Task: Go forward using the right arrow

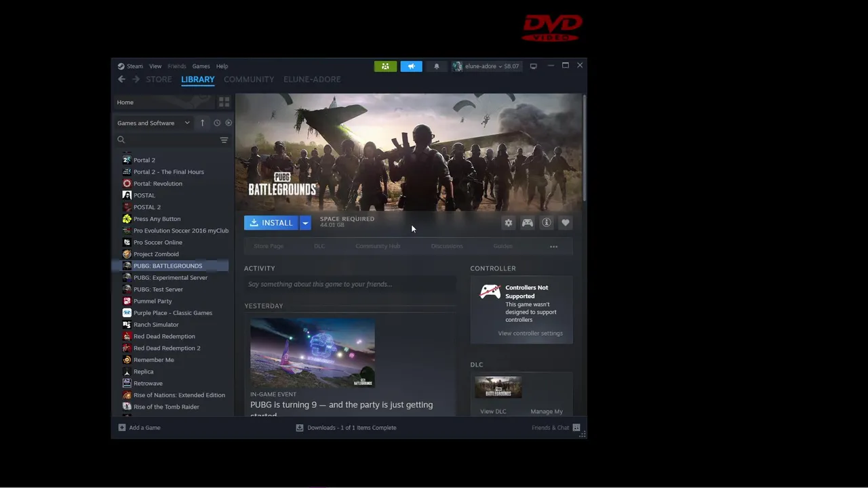Action: 136,79
